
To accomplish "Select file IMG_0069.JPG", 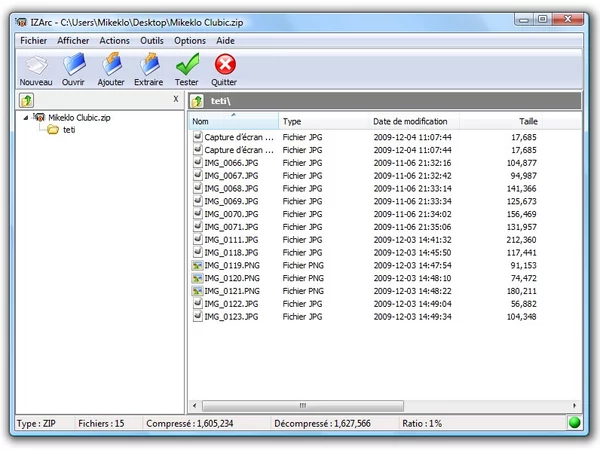I will tap(231, 201).
